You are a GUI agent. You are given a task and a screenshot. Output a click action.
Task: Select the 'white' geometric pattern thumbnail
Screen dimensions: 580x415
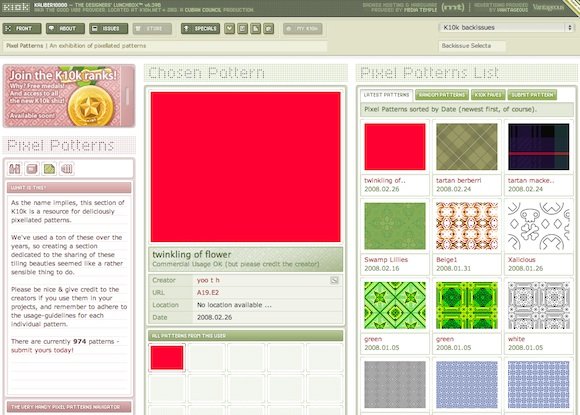point(539,306)
